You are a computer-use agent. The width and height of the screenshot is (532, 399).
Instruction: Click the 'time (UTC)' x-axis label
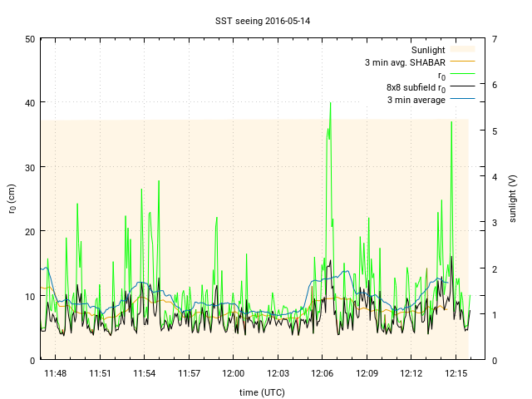(259, 392)
